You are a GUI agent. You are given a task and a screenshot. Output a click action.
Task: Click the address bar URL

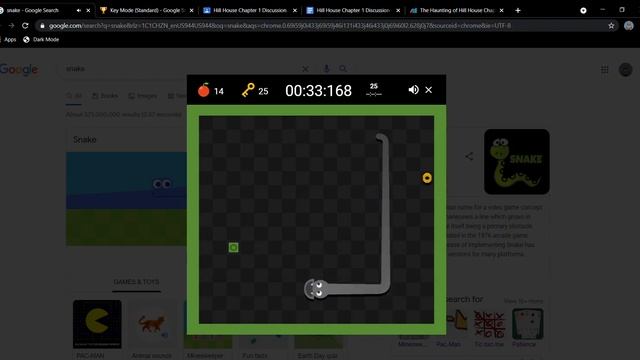pyautogui.click(x=280, y=26)
